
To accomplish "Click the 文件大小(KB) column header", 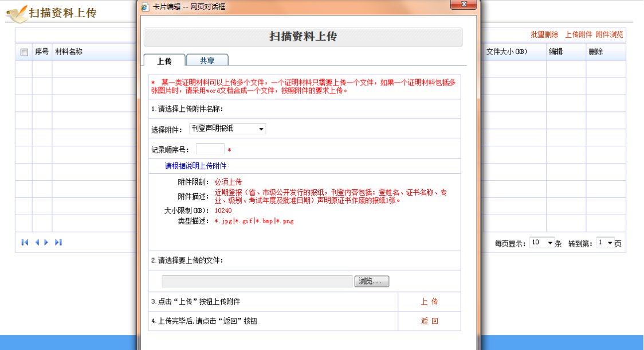I will 506,52.
